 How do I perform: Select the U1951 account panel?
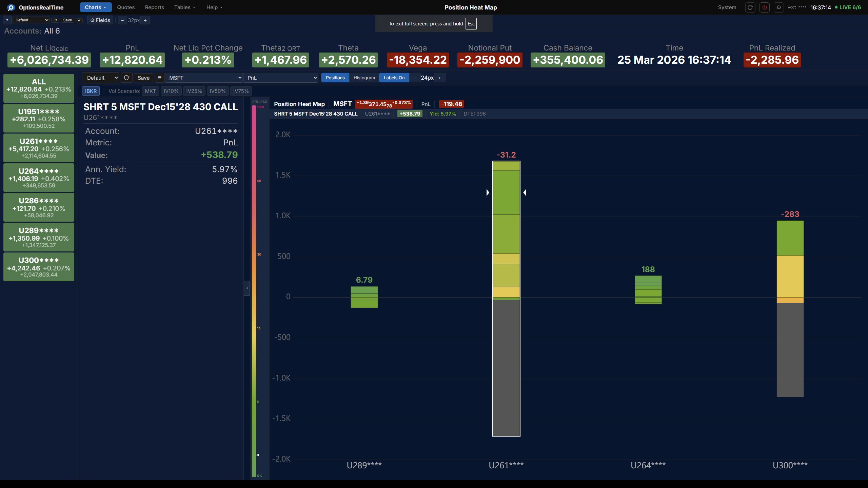click(38, 118)
